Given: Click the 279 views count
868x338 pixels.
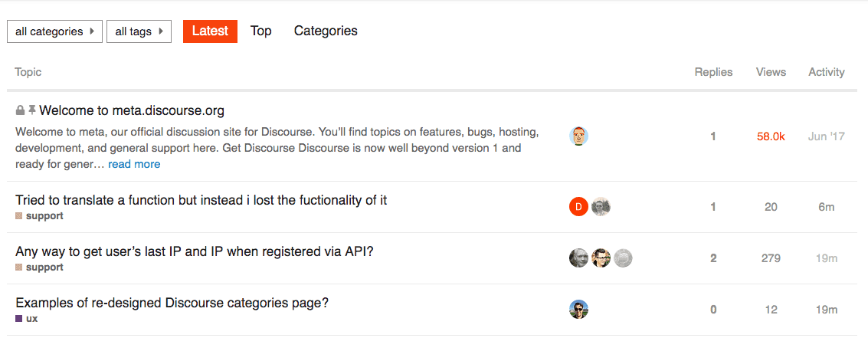Looking at the screenshot, I should (x=771, y=258).
